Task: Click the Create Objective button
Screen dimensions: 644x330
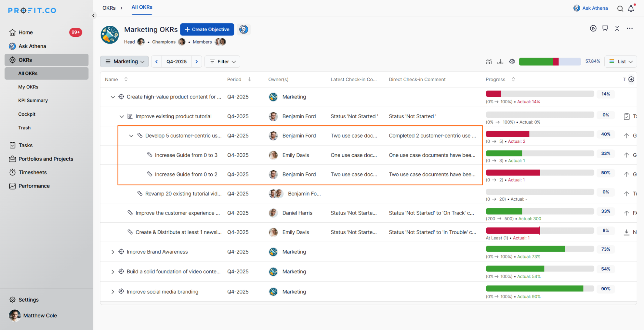Action: click(x=207, y=29)
